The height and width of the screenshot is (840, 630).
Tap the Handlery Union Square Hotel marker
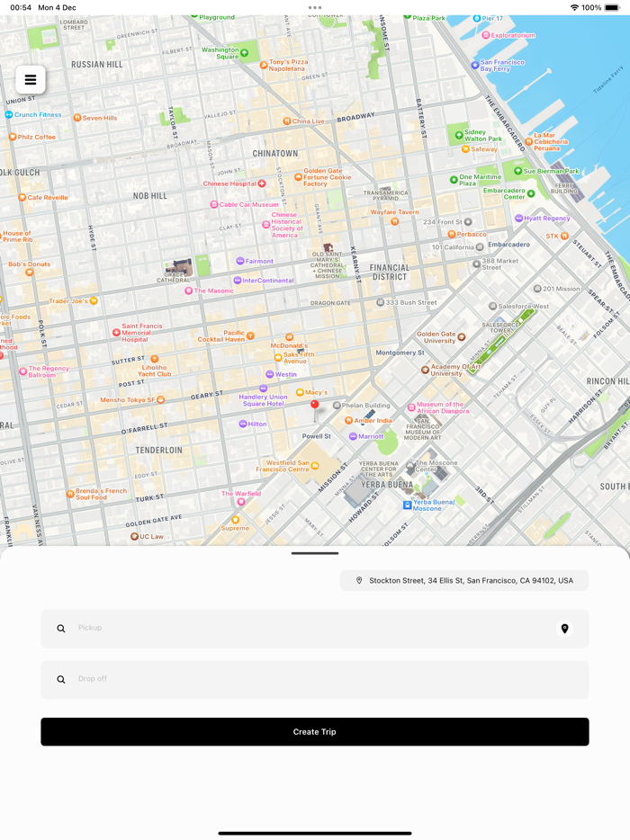coord(264,389)
